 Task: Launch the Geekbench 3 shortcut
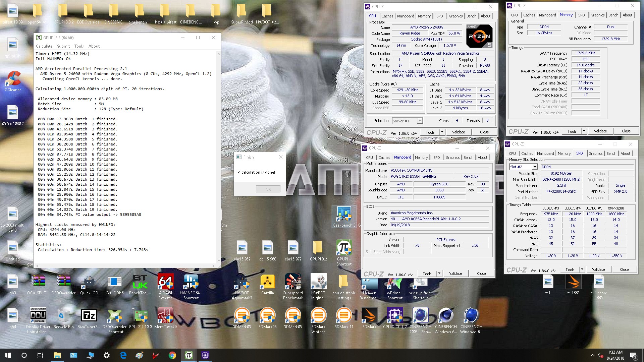(344, 217)
